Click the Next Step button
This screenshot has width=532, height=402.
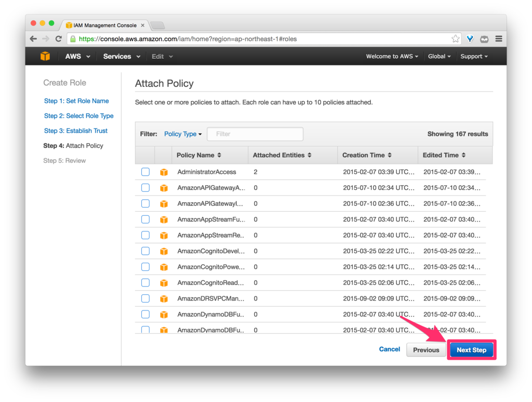pyautogui.click(x=472, y=350)
